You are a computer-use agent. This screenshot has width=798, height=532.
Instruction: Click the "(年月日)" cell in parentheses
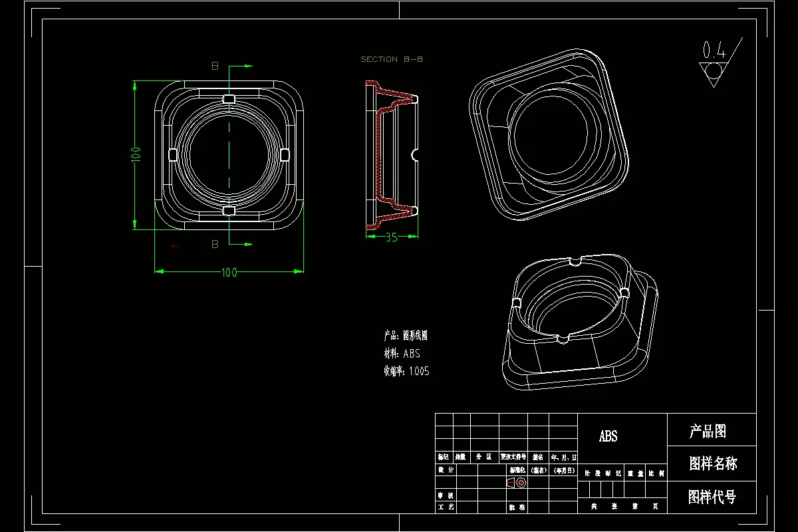click(564, 470)
